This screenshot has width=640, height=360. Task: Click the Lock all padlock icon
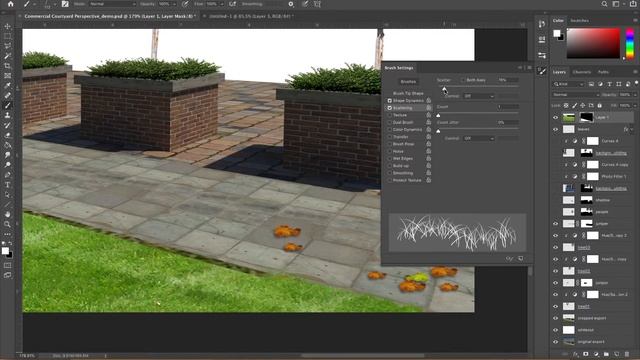600,106
